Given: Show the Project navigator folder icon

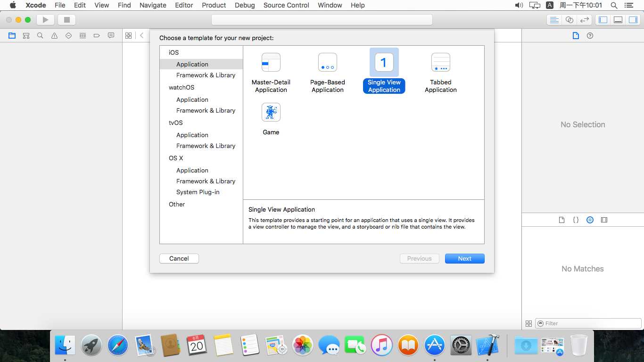Looking at the screenshot, I should coord(12,35).
